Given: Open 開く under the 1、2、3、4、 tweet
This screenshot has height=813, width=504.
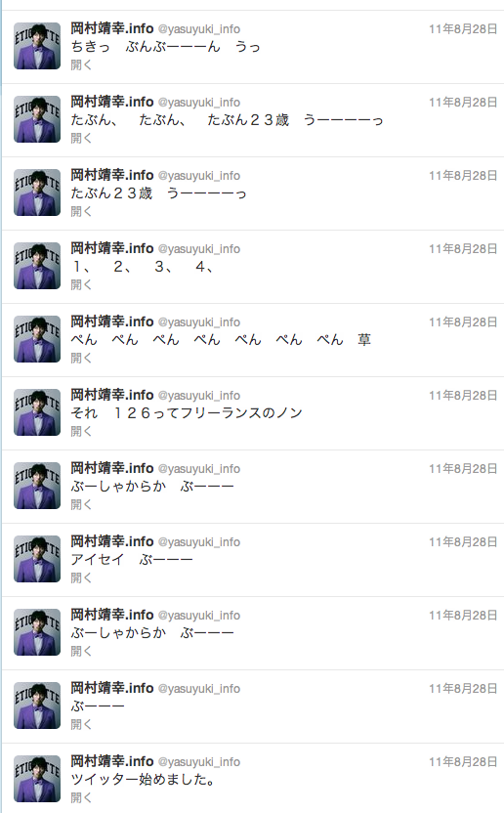Looking at the screenshot, I should click(81, 284).
